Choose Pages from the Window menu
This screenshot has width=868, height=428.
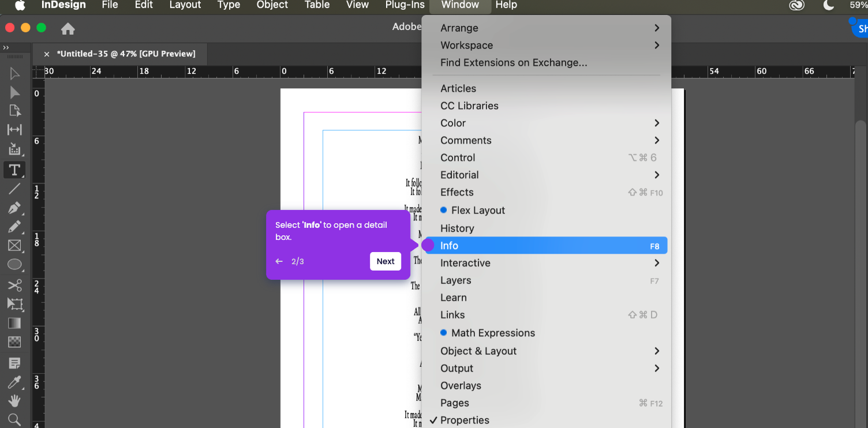click(x=547, y=403)
